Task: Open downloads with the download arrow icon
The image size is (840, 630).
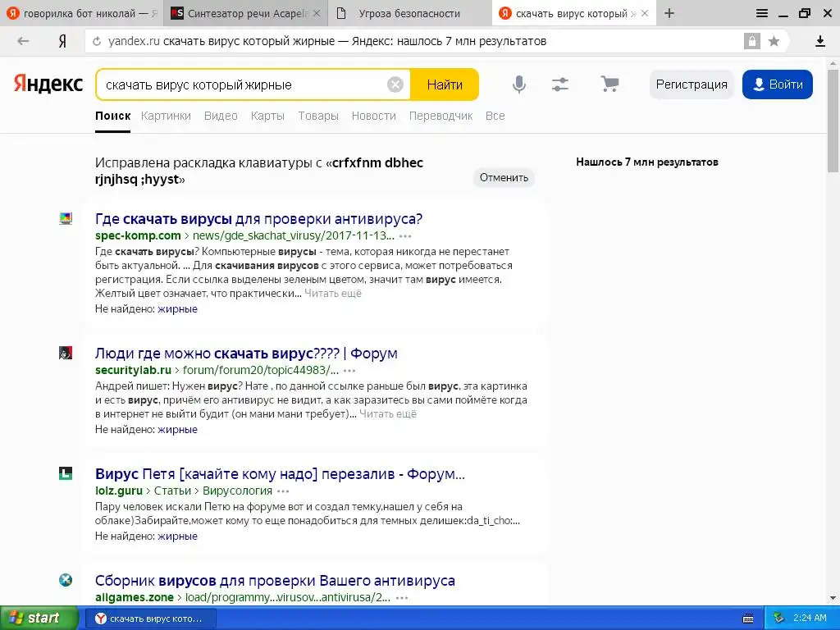Action: click(820, 41)
